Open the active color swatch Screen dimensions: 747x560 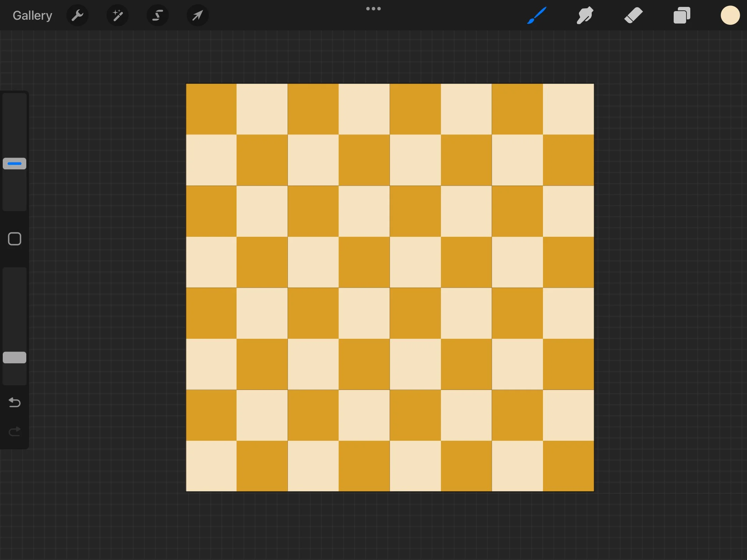pos(730,15)
